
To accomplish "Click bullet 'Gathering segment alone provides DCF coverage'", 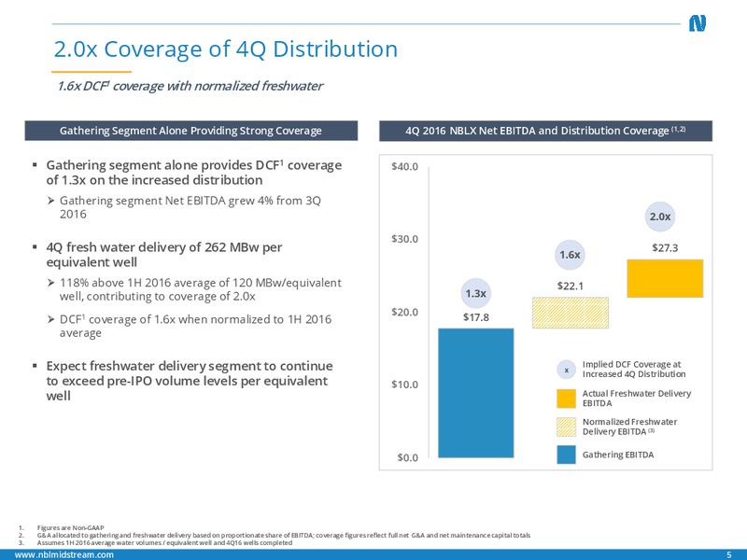I will coord(194,173).
